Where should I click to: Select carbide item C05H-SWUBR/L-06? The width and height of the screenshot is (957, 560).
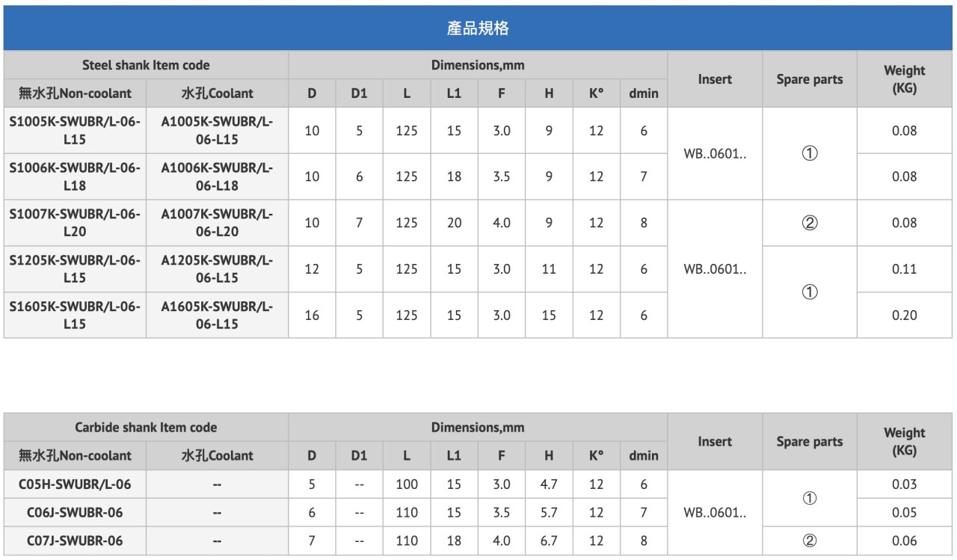tap(75, 484)
